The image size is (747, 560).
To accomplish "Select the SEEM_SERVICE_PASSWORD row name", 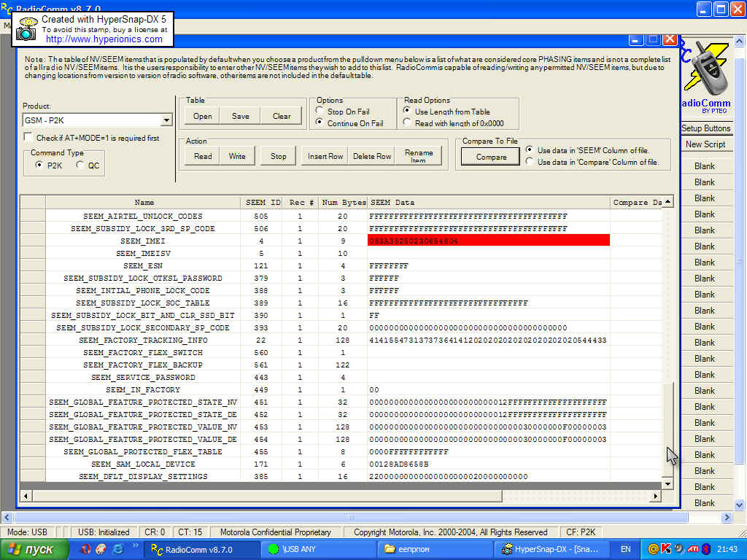I will [143, 377].
